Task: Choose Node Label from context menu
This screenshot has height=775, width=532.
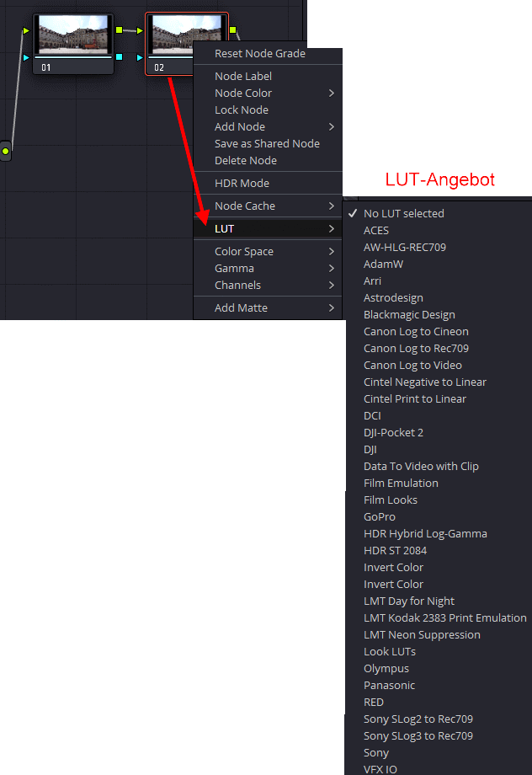Action: 268,76
